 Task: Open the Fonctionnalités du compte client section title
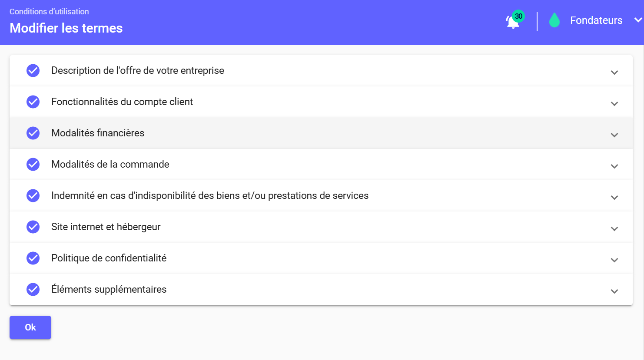pyautogui.click(x=122, y=102)
